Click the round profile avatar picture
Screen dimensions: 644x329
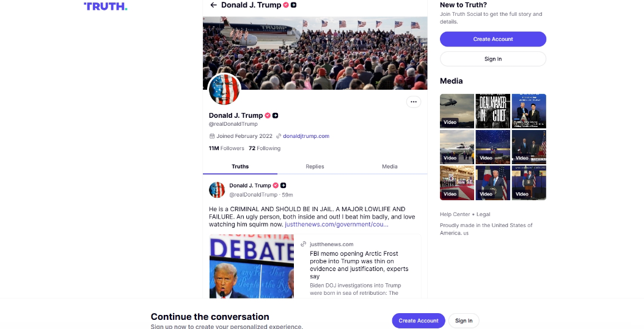point(224,89)
